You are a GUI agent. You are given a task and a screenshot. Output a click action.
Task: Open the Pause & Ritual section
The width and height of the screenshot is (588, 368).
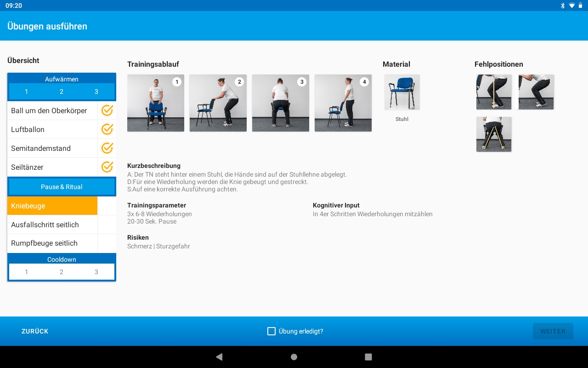(x=62, y=187)
